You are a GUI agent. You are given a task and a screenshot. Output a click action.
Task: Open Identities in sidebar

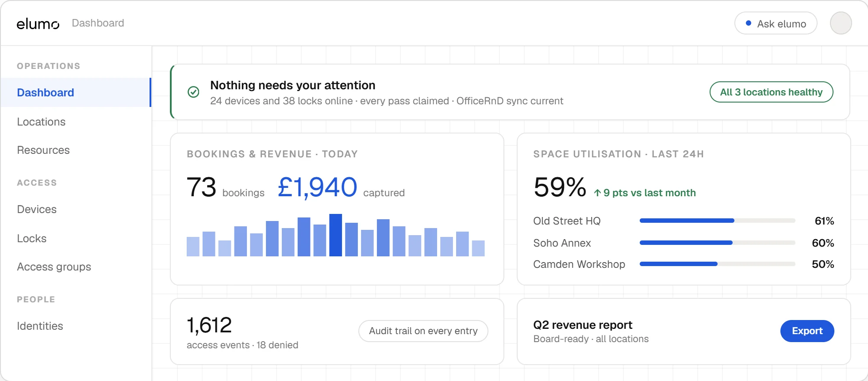tap(40, 326)
